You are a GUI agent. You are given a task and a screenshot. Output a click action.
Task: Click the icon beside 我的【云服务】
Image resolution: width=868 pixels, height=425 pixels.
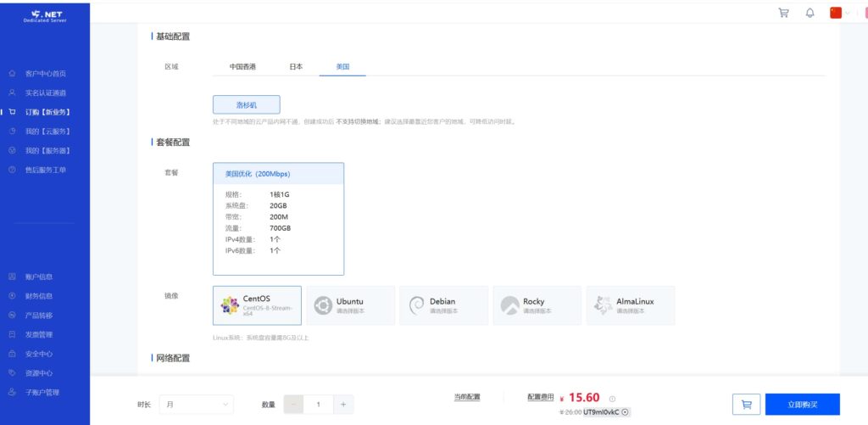12,131
